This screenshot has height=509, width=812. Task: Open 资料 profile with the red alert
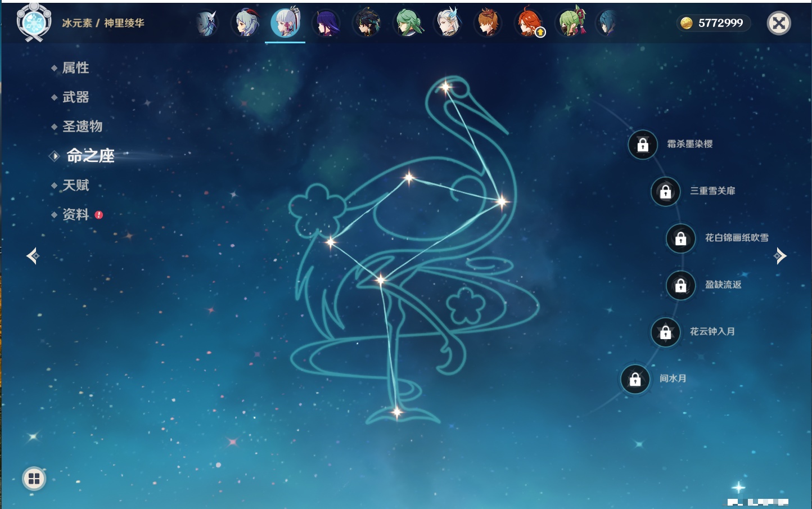click(x=75, y=214)
